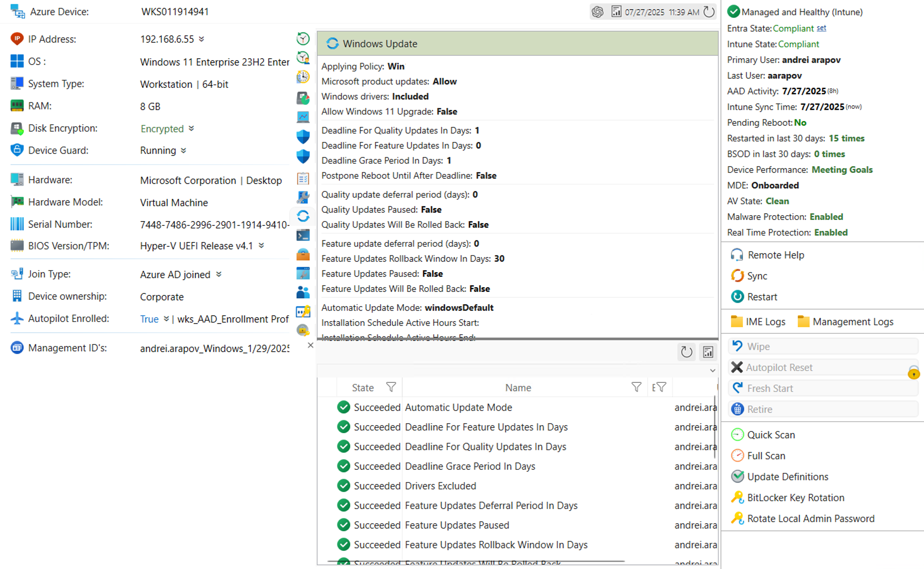Open the yellow clock timeline icon
Image resolution: width=924 pixels, height=569 pixels.
(x=303, y=77)
